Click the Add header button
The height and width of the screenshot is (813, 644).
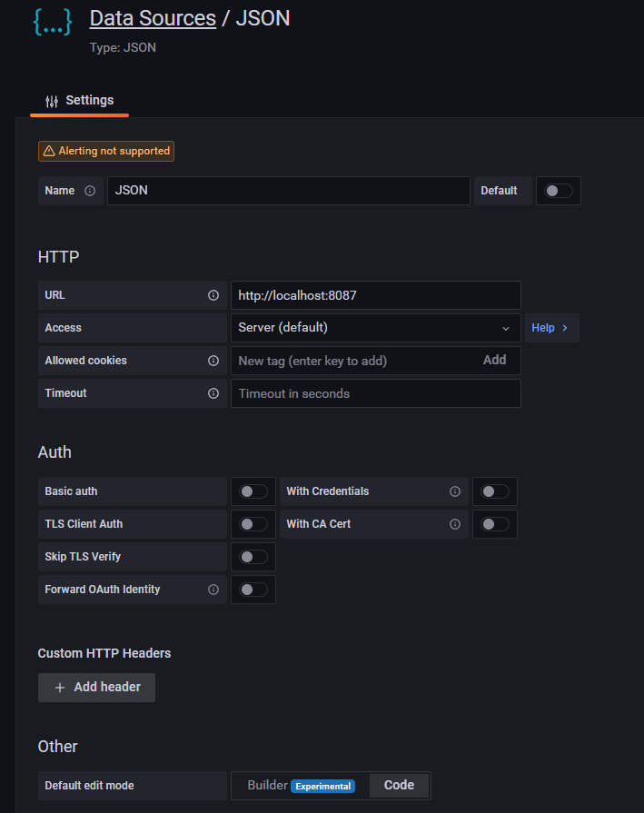(x=96, y=688)
